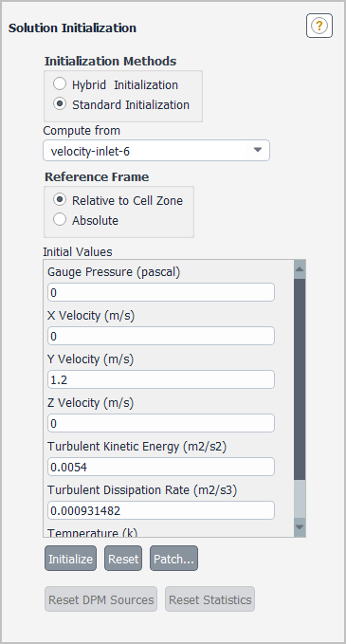This screenshot has width=346, height=644.
Task: Open the Patch... dialog
Action: coord(173,558)
